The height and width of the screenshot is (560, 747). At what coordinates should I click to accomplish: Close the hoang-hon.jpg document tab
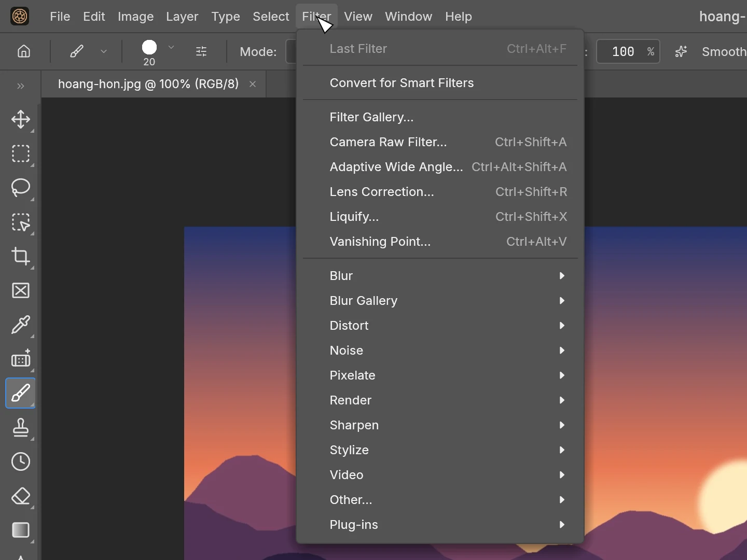[253, 84]
